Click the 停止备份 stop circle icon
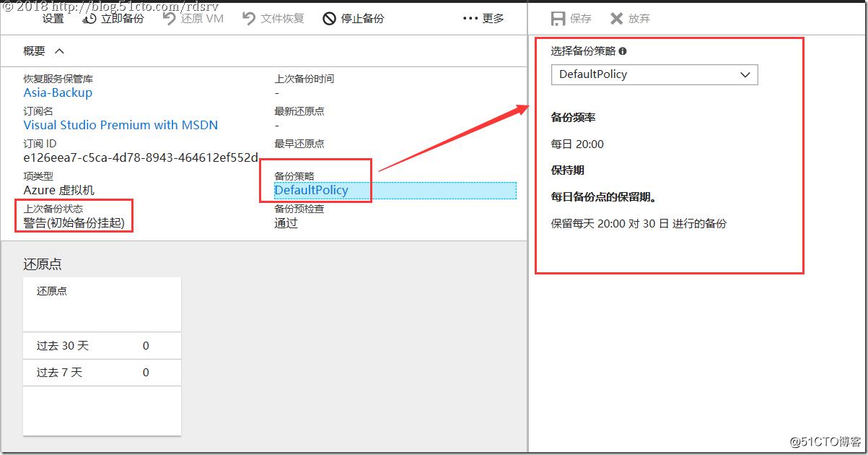 click(x=329, y=19)
